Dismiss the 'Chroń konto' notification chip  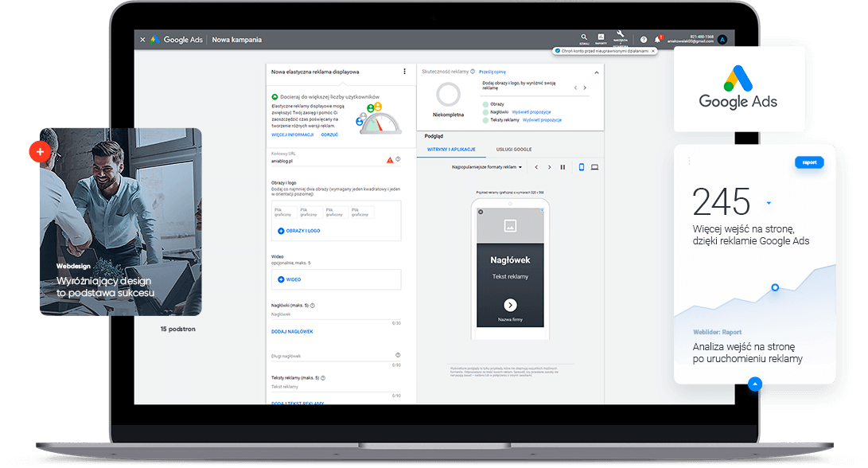653,51
